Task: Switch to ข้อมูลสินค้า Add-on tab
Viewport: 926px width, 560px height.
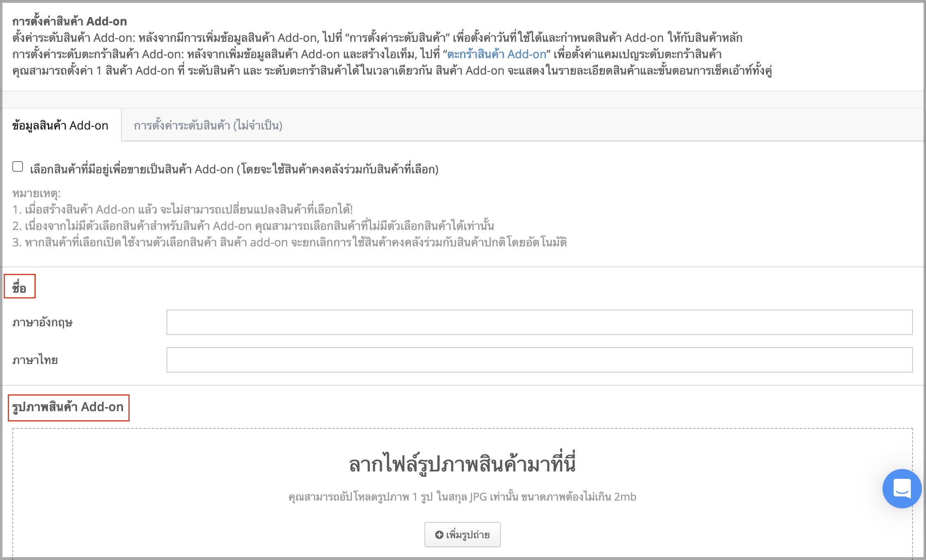Action: 60,125
